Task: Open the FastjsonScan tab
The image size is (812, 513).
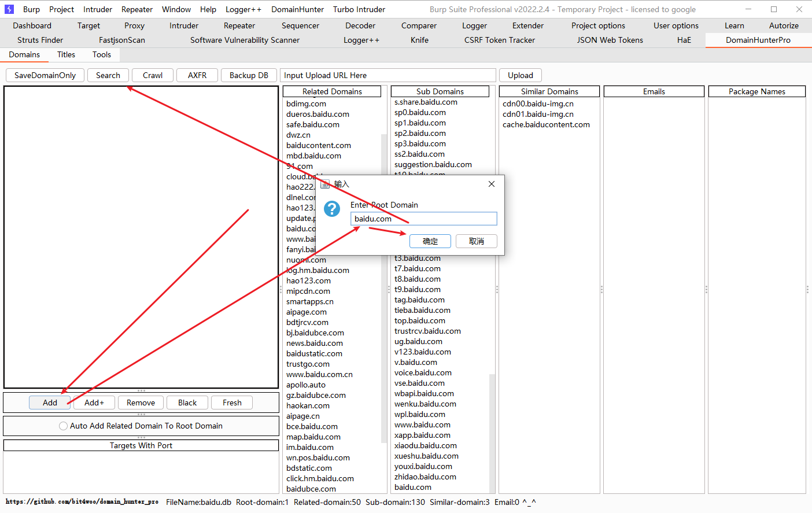Action: pyautogui.click(x=122, y=40)
